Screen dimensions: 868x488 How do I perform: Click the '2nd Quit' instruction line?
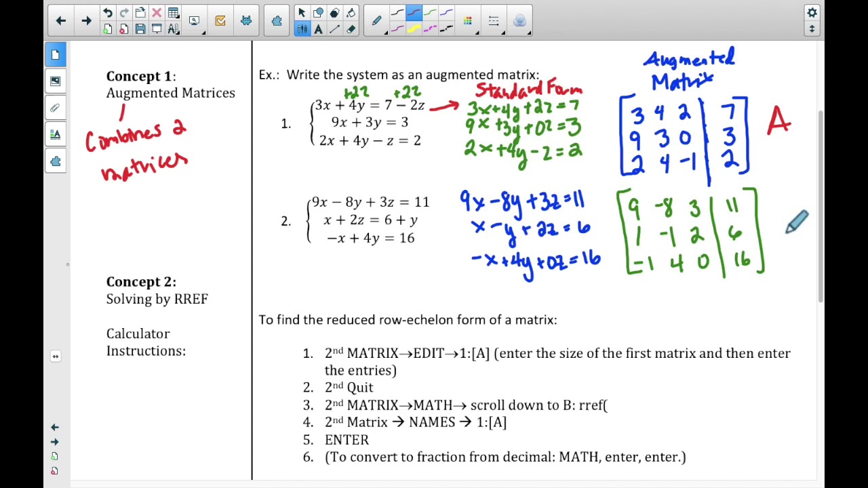(x=349, y=388)
